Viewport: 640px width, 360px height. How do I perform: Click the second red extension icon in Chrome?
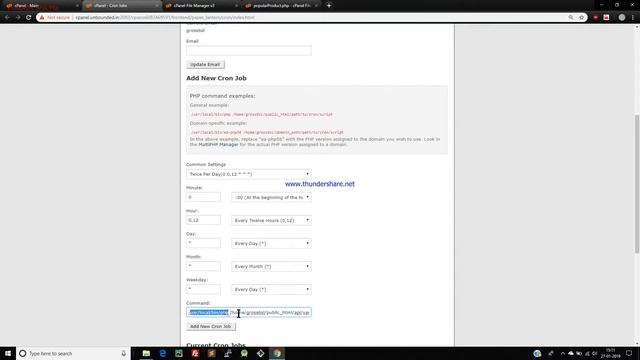606,18
